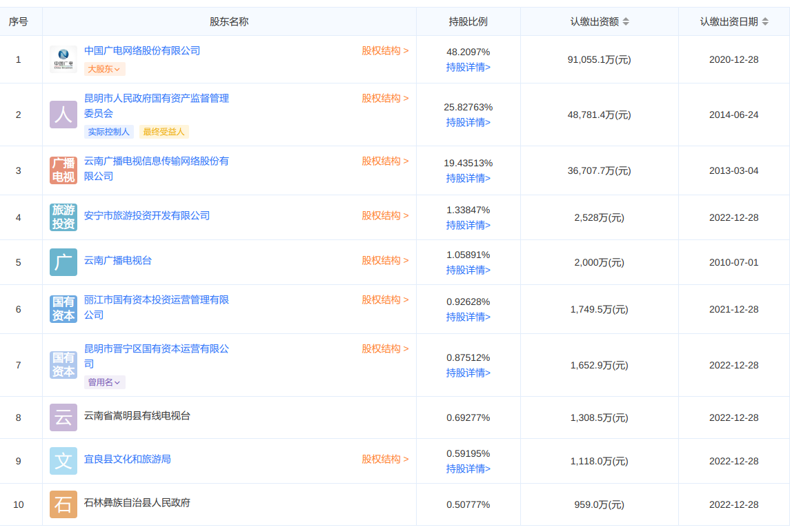Click the 2010-07-01 date cell
The image size is (790, 532).
[733, 262]
